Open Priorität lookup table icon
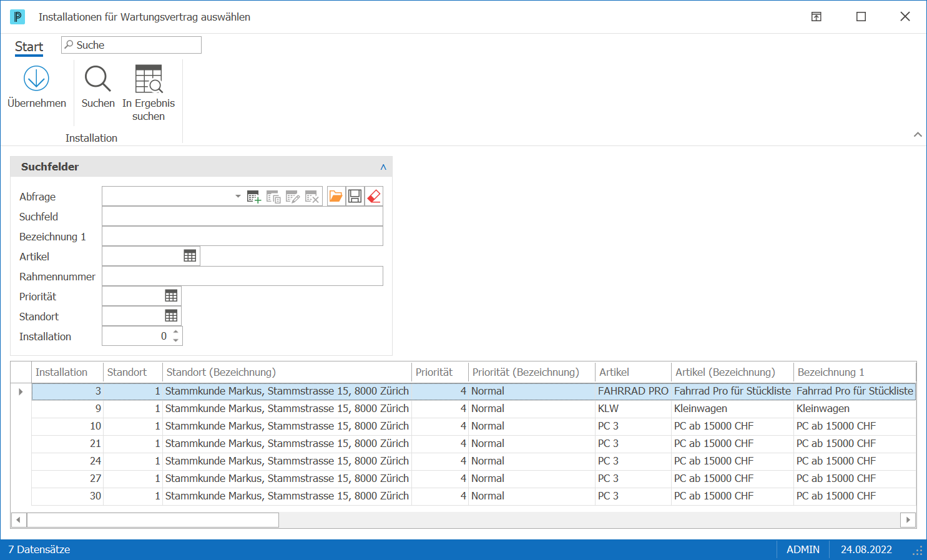The height and width of the screenshot is (560, 927). [171, 296]
